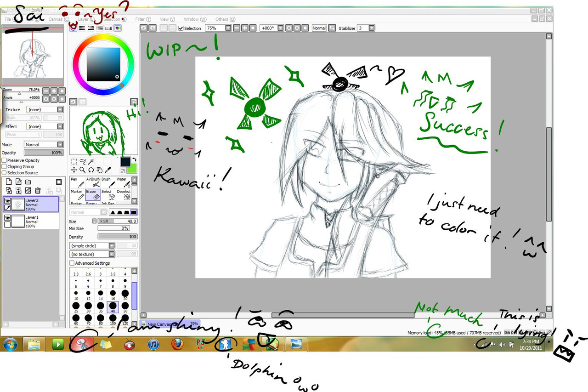Choose brush size 100 preset
Image resolution: width=588 pixels, height=392 pixels.
click(113, 319)
